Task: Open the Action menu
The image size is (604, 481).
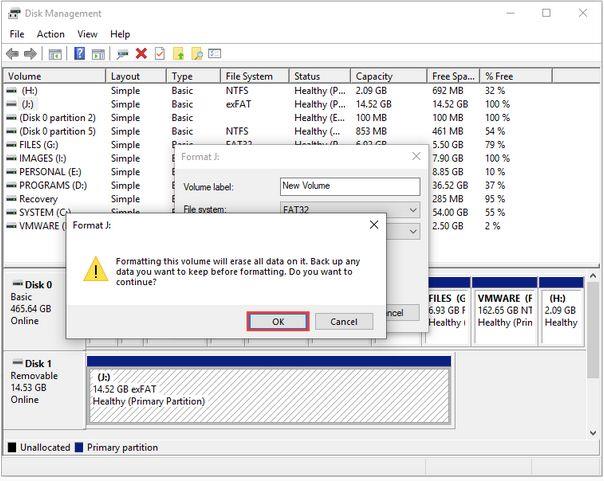Action: 50,34
